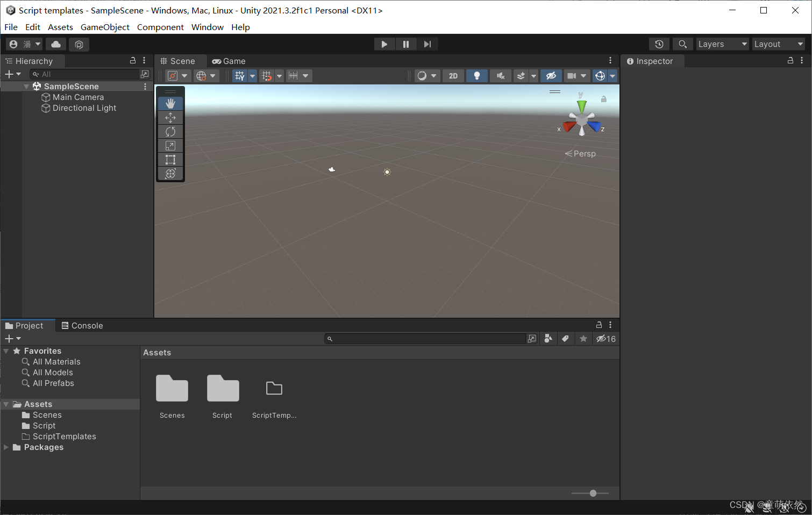Toggle hidden objects scene visibility
The image size is (812, 515).
click(x=551, y=76)
